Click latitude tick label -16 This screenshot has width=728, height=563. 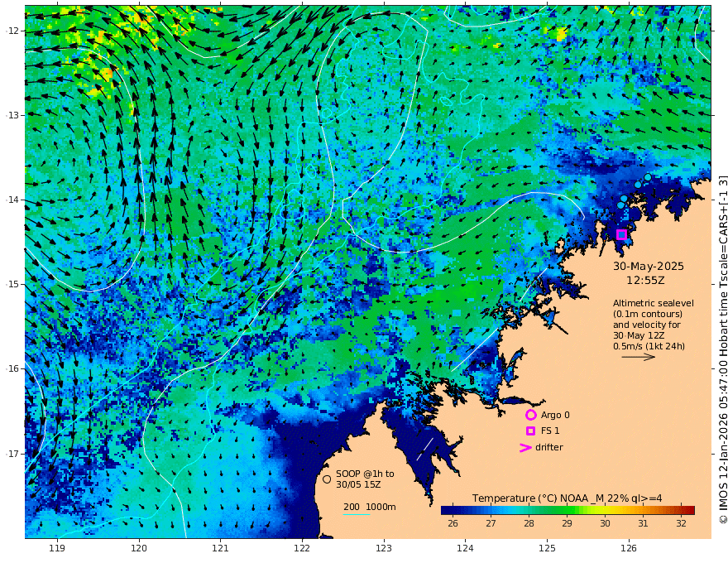click(x=13, y=368)
